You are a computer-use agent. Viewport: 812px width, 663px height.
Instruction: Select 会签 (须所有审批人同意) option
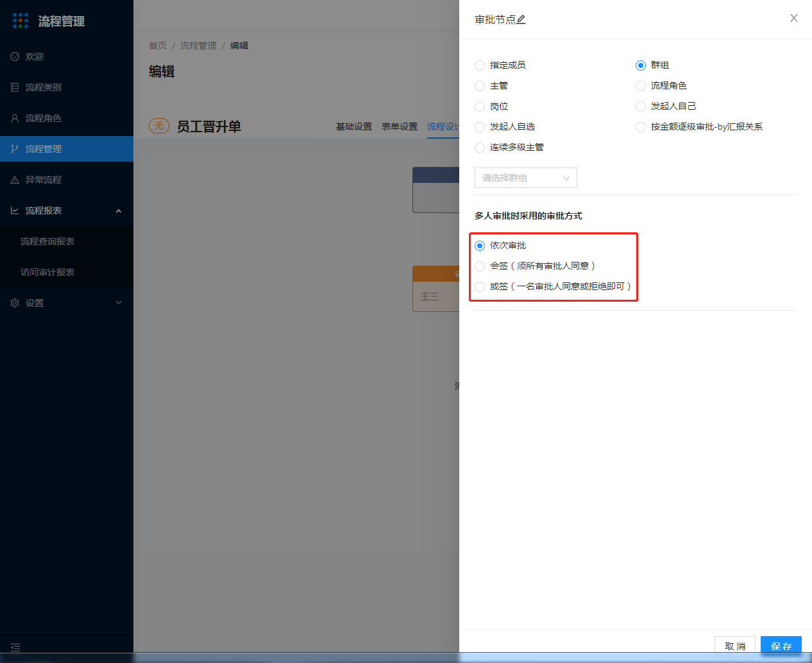[480, 266]
